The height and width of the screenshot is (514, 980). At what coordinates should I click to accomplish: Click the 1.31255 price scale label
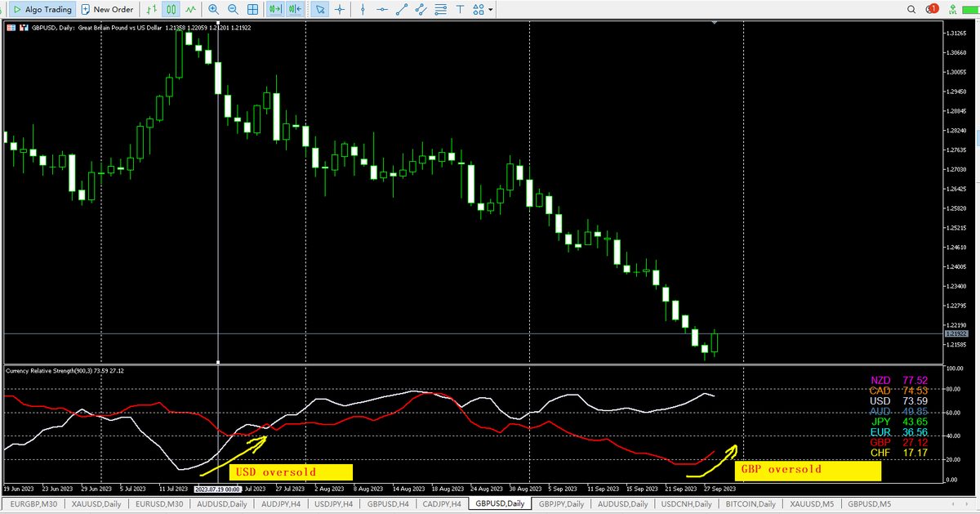(x=956, y=34)
